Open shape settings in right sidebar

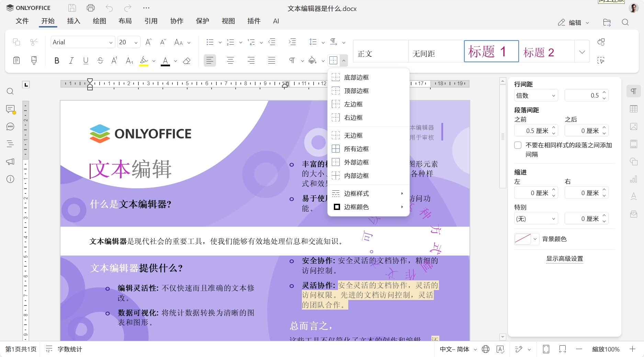tap(634, 161)
